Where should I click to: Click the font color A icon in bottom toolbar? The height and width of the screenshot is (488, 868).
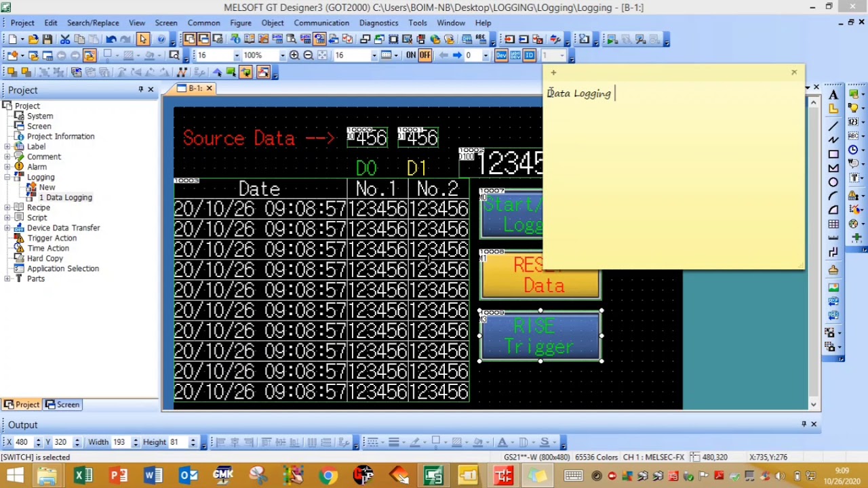tap(502, 443)
